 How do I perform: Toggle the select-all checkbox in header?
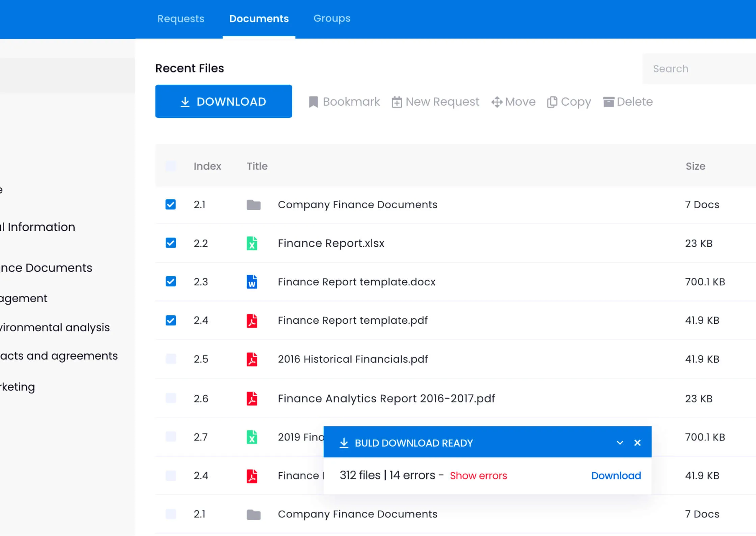pyautogui.click(x=171, y=166)
